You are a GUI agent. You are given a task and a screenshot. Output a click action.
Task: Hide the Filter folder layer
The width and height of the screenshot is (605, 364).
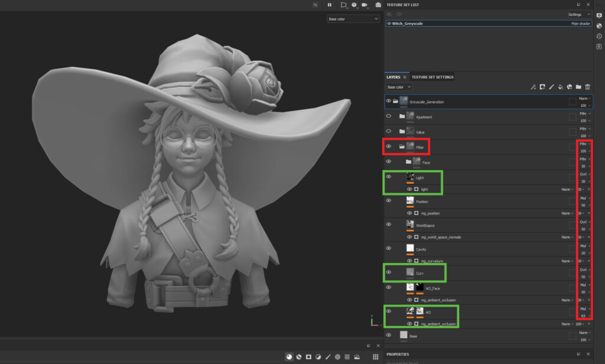[389, 146]
